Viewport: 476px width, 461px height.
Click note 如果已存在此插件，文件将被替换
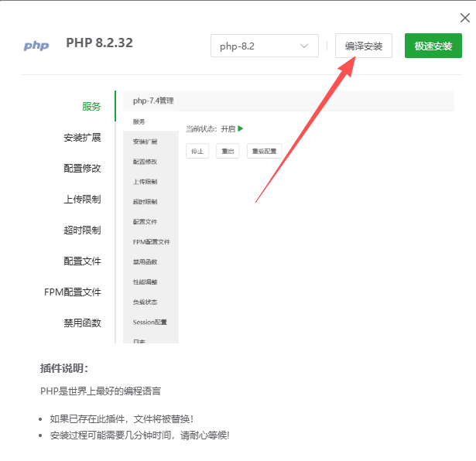pos(122,419)
